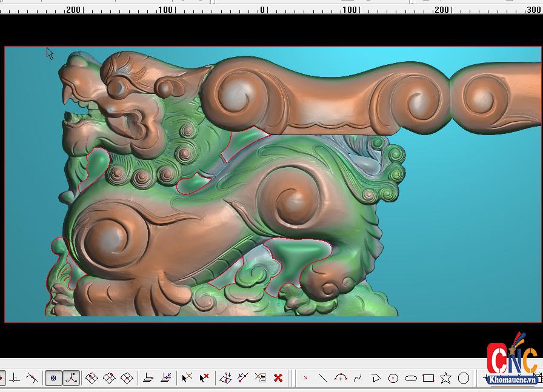Enable the perpendicular snap option

(x=15, y=378)
